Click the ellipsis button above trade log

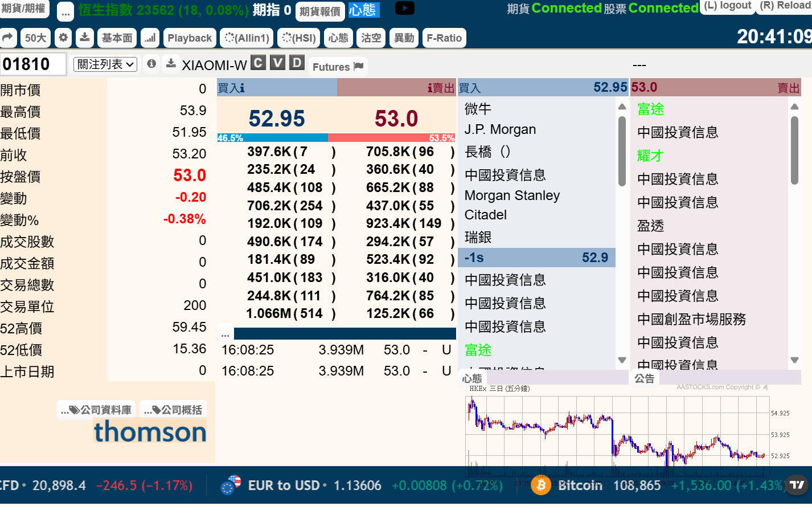tap(225, 333)
